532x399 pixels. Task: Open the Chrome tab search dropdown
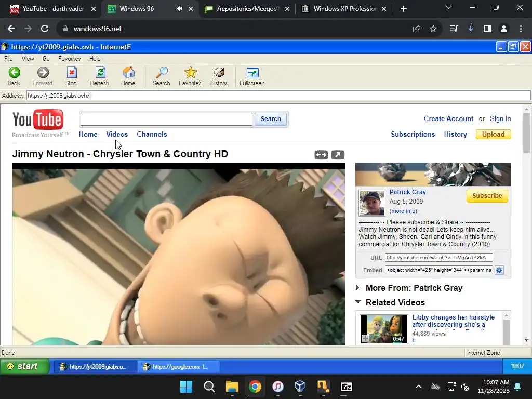(x=448, y=7)
